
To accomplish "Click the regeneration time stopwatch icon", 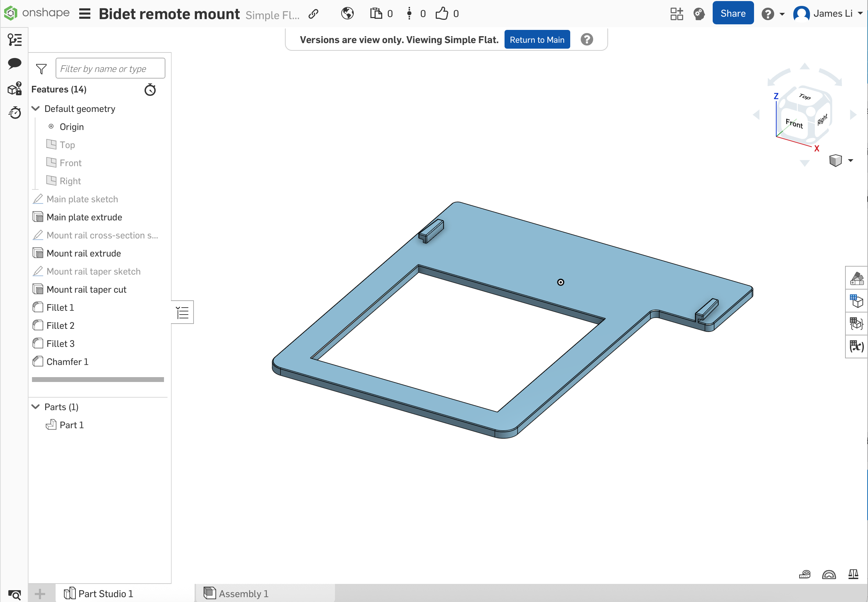I will pos(150,90).
